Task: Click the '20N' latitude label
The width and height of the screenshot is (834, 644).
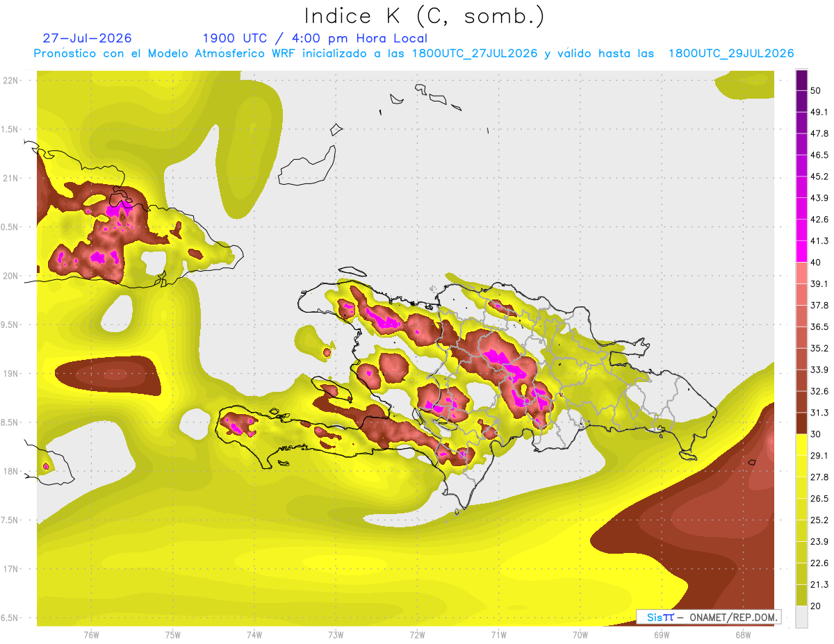Action: pos(10,276)
